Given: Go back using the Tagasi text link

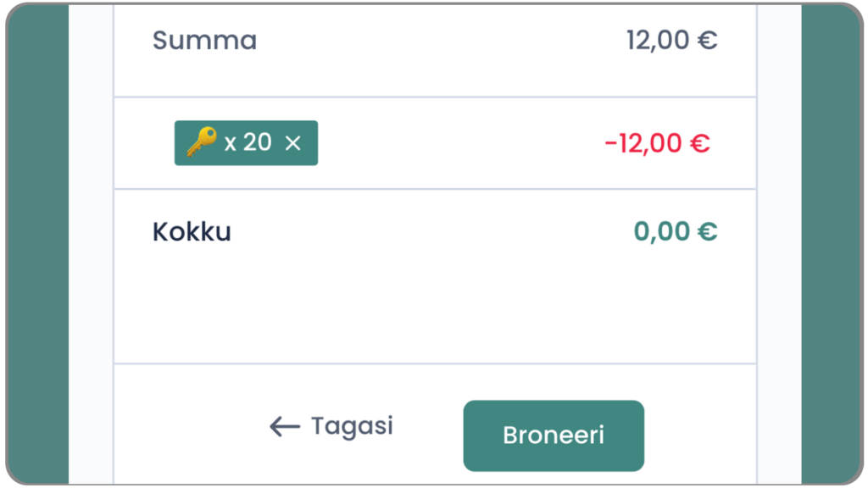Looking at the screenshot, I should click(x=352, y=425).
